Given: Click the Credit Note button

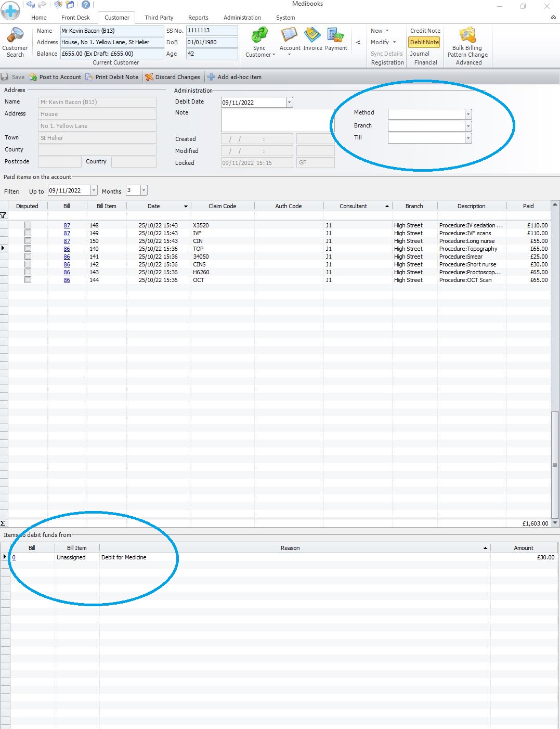Looking at the screenshot, I should pyautogui.click(x=425, y=31).
